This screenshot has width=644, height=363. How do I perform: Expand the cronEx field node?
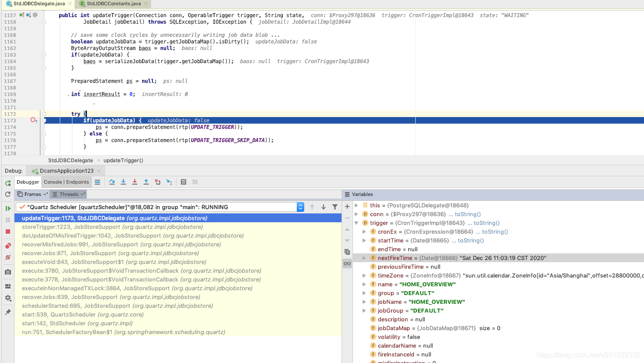pos(364,231)
